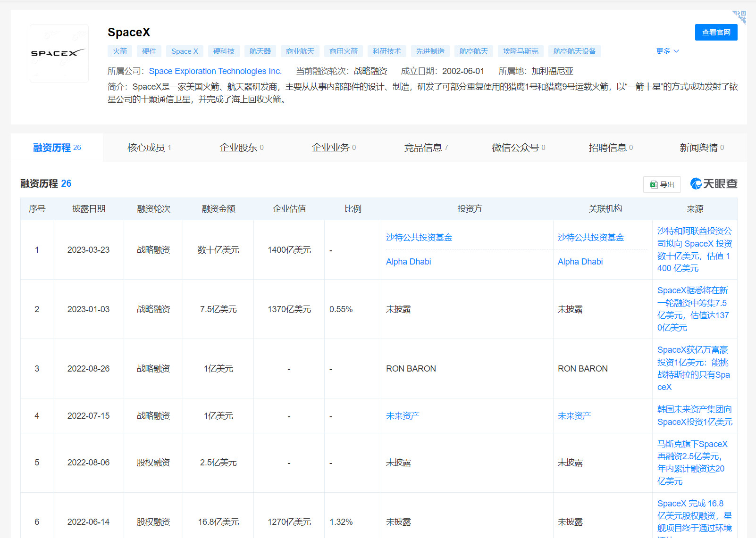This screenshot has height=538, width=756.
Task: Click the 天眼查 logo
Action: click(714, 184)
